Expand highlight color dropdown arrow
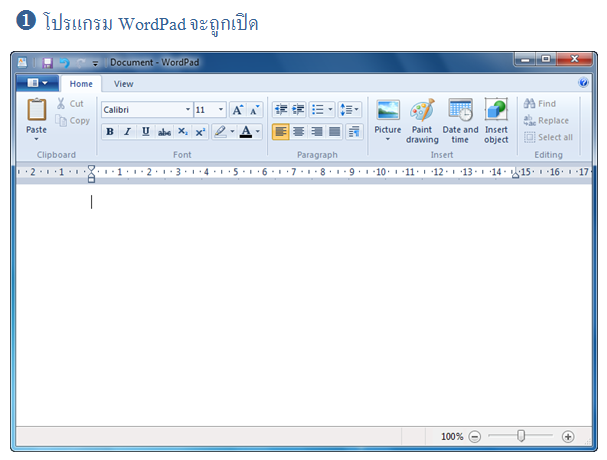Image resolution: width=607 pixels, height=460 pixels. click(x=232, y=132)
